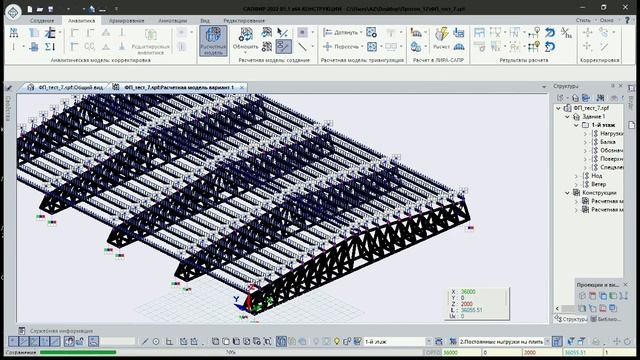Select the Нагрузки tree item
The height and width of the screenshot is (360, 640).
pyautogui.click(x=611, y=133)
